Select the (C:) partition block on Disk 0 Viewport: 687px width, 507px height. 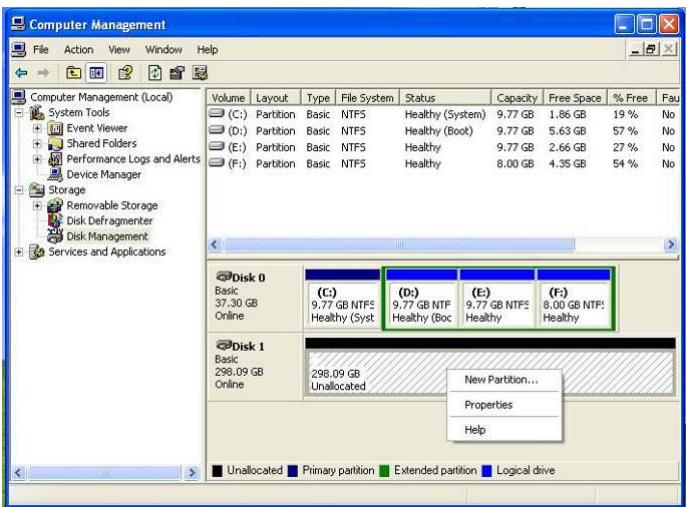point(342,299)
